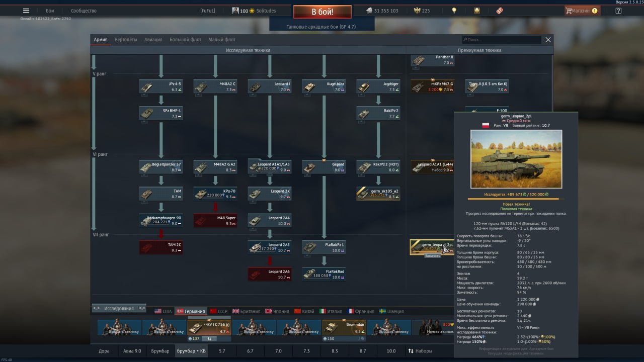Select the premium mKPz M47 G card
The width and height of the screenshot is (644, 362).
(433, 86)
